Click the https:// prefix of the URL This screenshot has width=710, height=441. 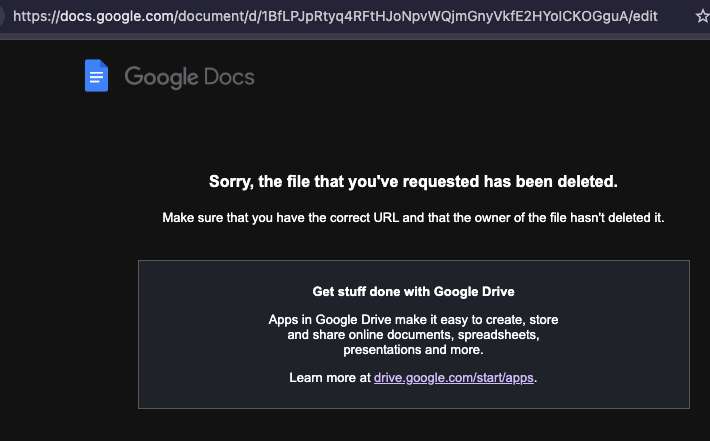pos(36,16)
